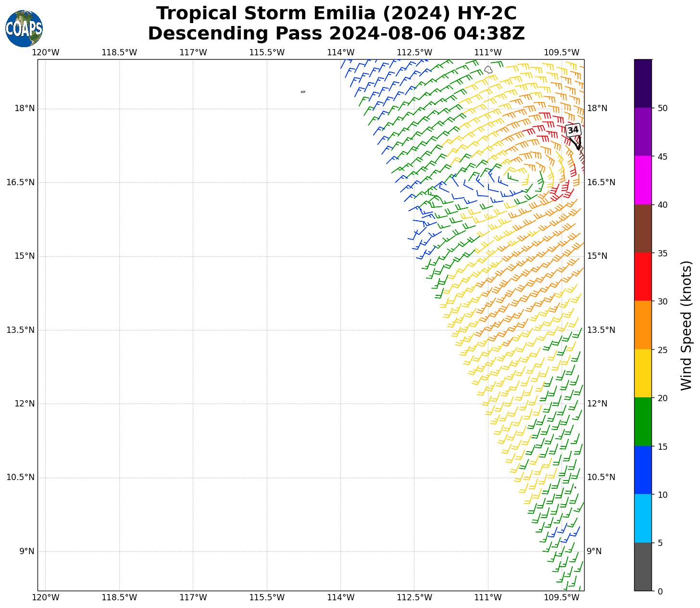700x608 pixels.
Task: Select the magenta 40–45 knot colorbar segment
Action: click(x=643, y=180)
